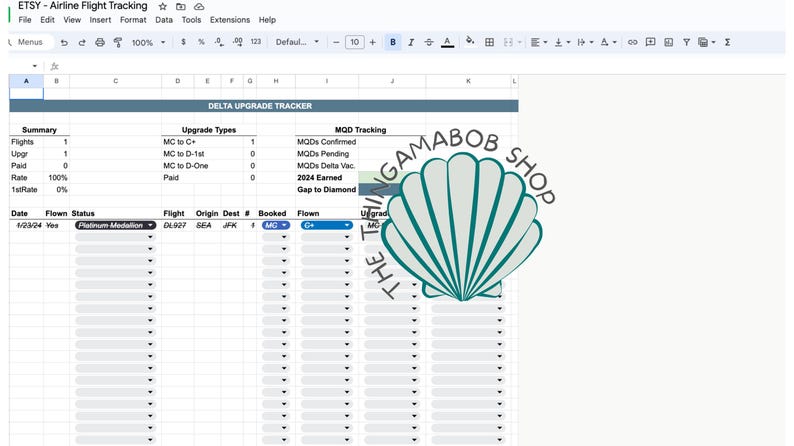Screen dimensions: 794x446
Task: Open the C+ flown dropdown chip
Action: 327,225
